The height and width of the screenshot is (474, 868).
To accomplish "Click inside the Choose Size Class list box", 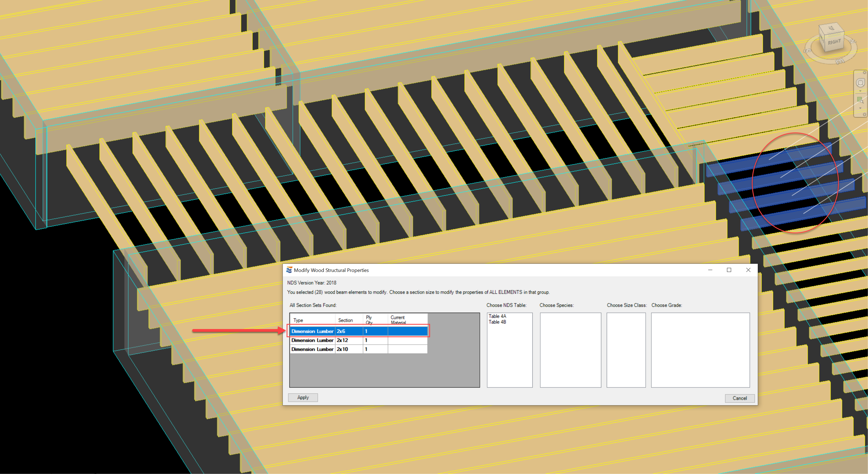I will [626, 350].
